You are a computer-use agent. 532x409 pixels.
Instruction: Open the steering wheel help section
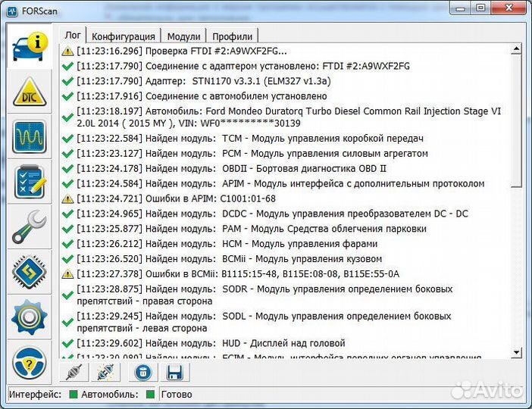[30, 362]
